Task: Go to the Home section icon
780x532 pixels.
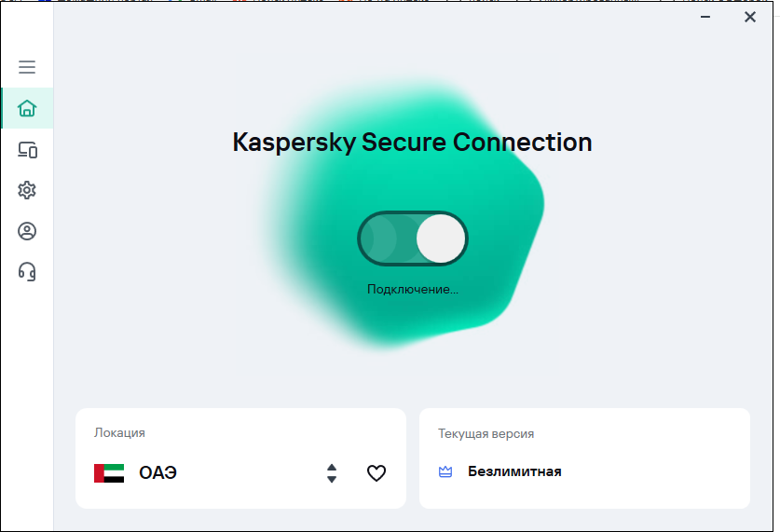Action: tap(27, 108)
